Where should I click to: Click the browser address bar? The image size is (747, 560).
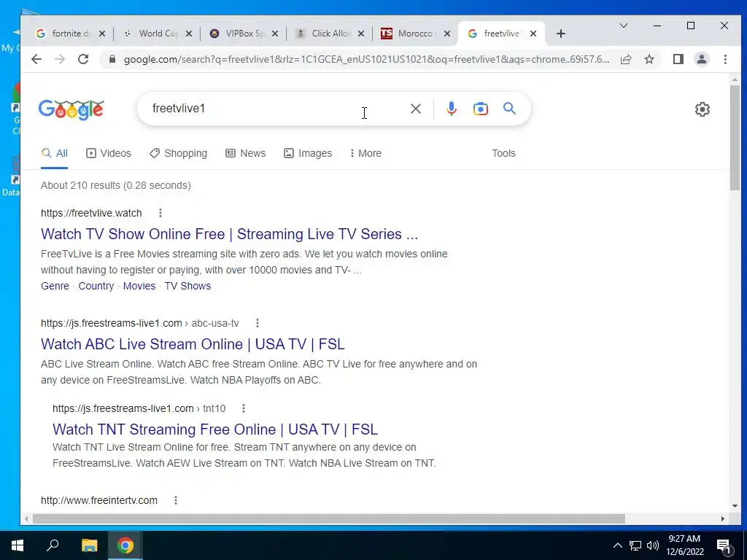click(x=366, y=59)
